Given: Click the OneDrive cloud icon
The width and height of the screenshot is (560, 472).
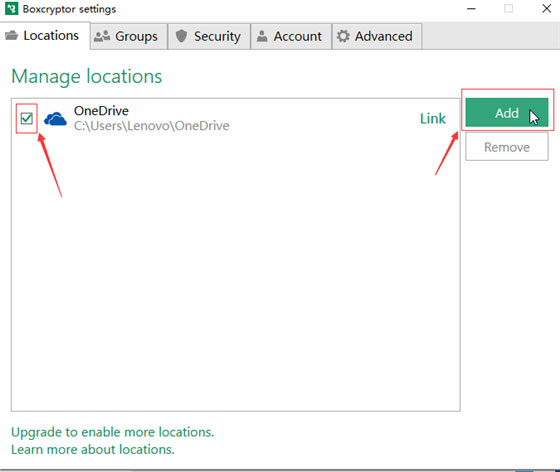Looking at the screenshot, I should click(55, 119).
